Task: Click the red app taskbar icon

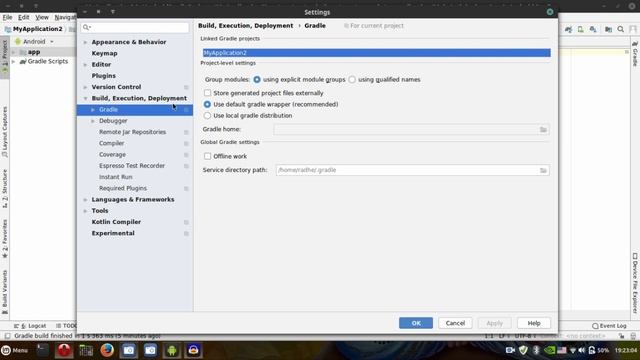Action: (64, 350)
